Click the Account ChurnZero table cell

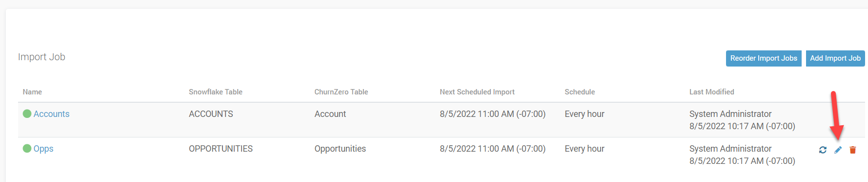tap(330, 114)
